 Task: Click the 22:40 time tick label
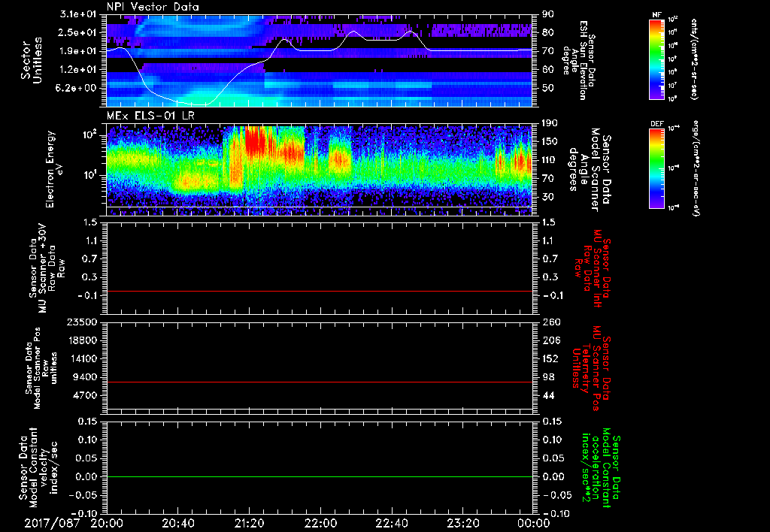click(x=391, y=523)
